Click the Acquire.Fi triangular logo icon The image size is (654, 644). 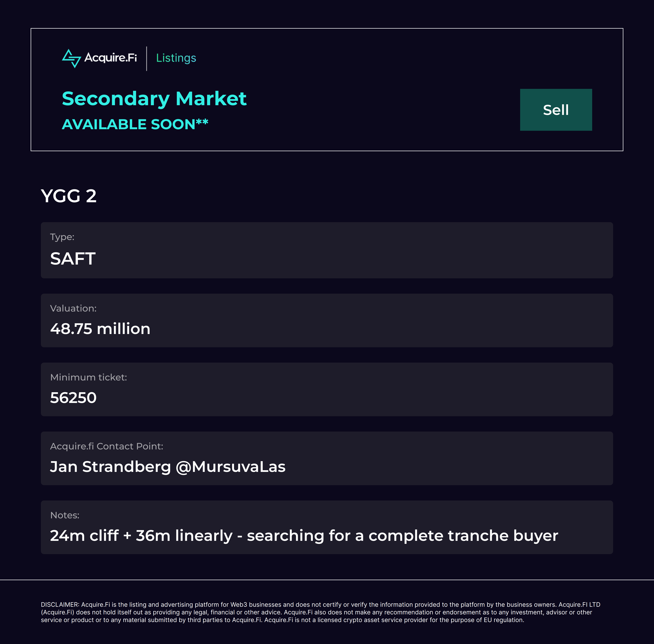click(71, 59)
